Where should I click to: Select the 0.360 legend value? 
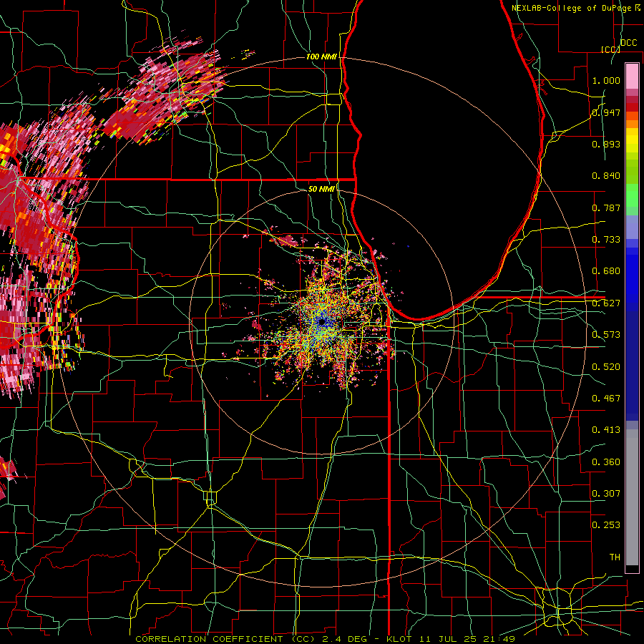[x=606, y=462]
